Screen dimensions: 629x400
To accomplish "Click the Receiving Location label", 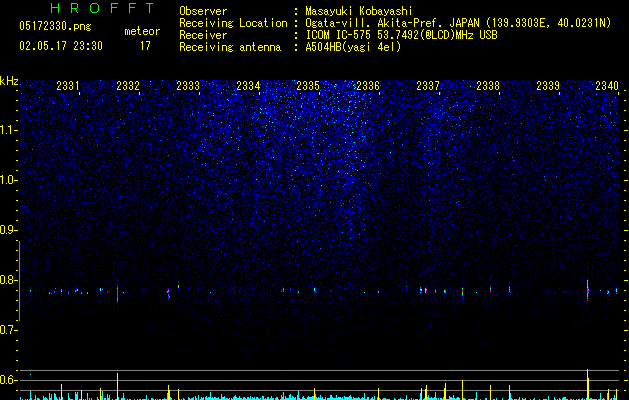I will [233, 23].
